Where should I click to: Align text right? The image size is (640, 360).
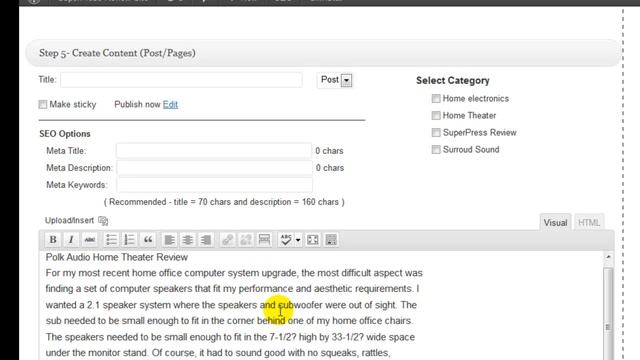click(206, 240)
